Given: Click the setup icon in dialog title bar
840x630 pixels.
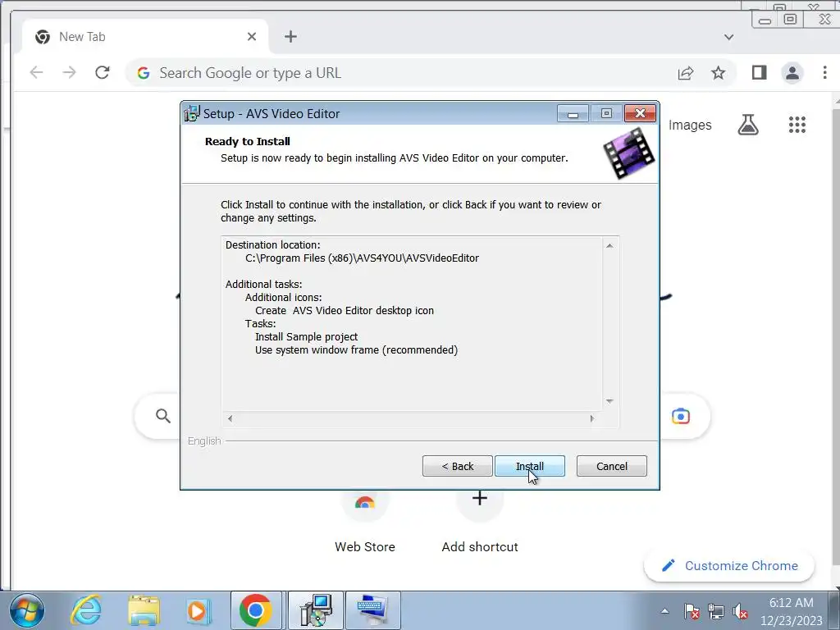Looking at the screenshot, I should (x=191, y=113).
